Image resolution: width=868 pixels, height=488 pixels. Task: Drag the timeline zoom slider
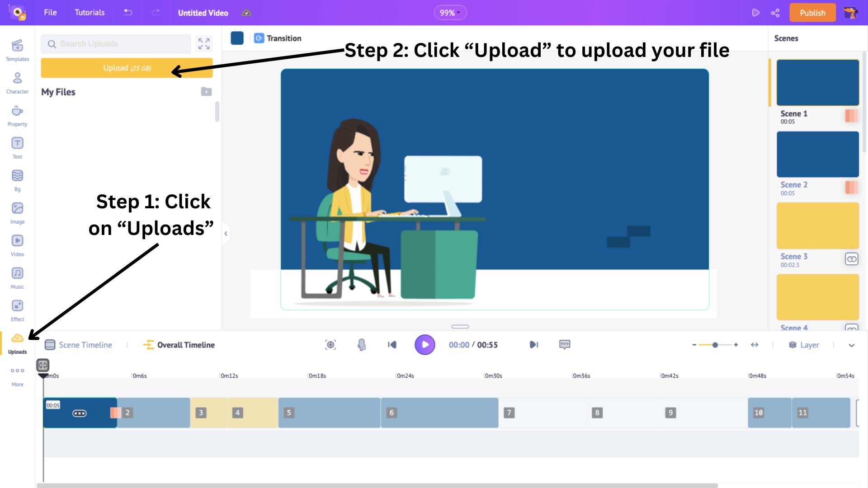715,344
